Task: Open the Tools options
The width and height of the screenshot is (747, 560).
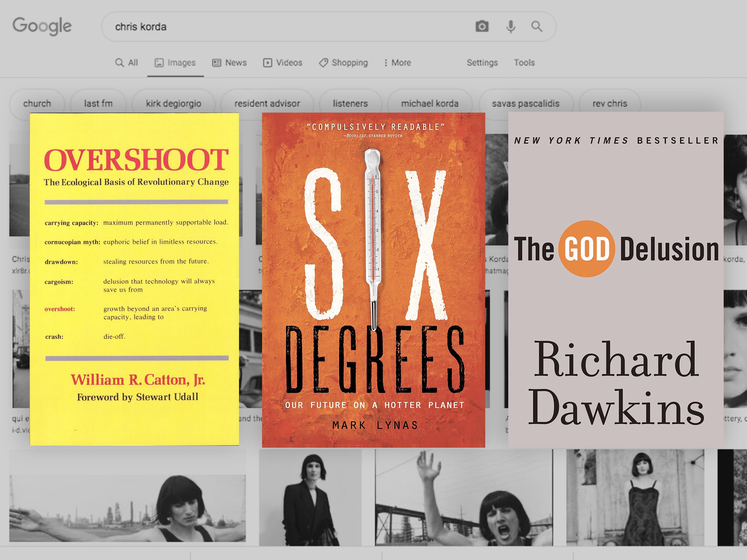Action: pos(524,63)
